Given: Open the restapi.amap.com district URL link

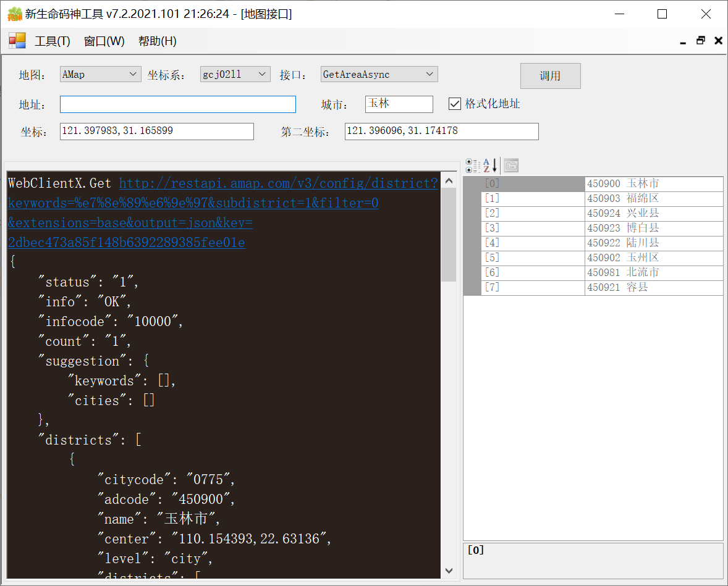Looking at the screenshot, I should [x=223, y=213].
